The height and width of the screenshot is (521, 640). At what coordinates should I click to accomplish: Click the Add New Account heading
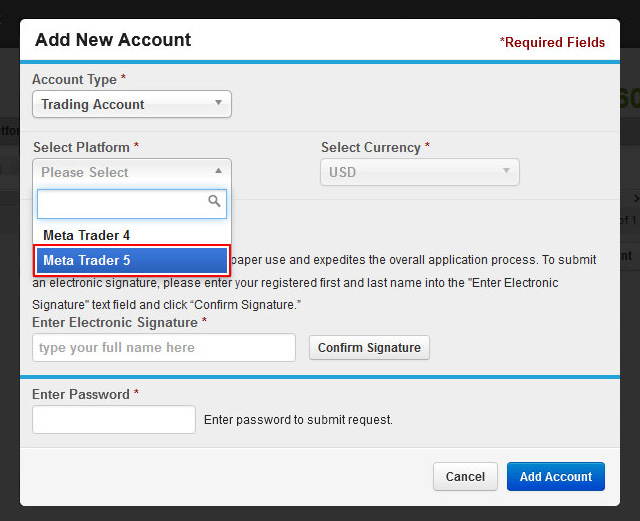(x=113, y=40)
